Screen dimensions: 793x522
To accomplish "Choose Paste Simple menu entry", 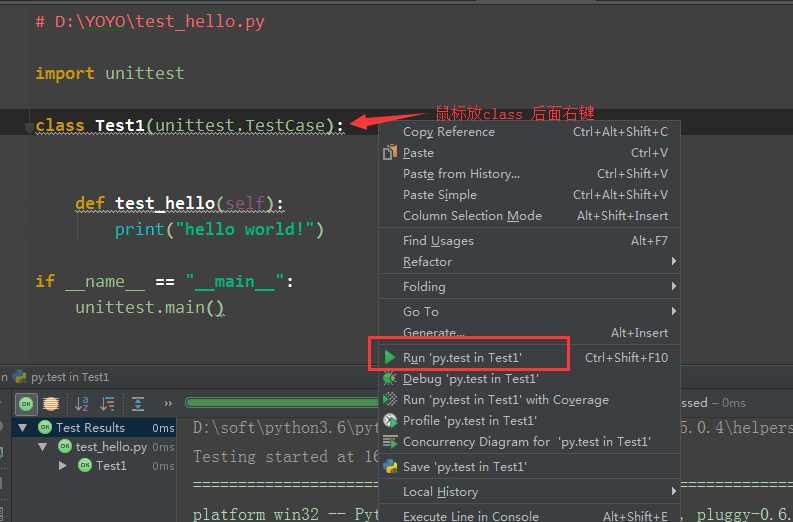I will point(530,195).
